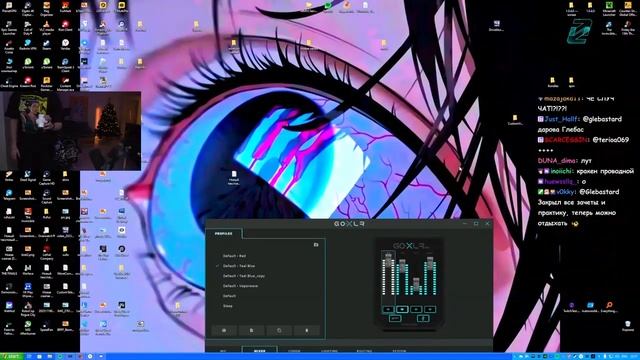Pick the 'Default - Vaporwave' profile

point(240,286)
